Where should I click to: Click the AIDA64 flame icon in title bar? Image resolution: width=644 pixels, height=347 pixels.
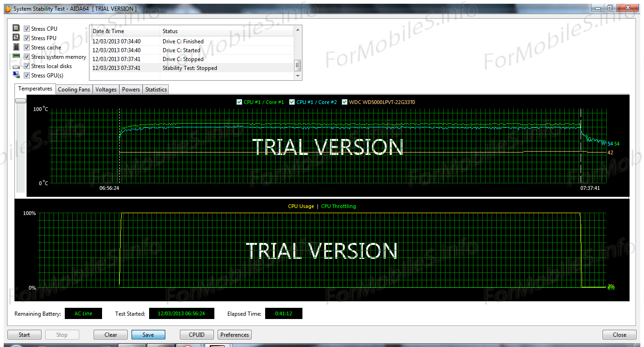tap(7, 9)
